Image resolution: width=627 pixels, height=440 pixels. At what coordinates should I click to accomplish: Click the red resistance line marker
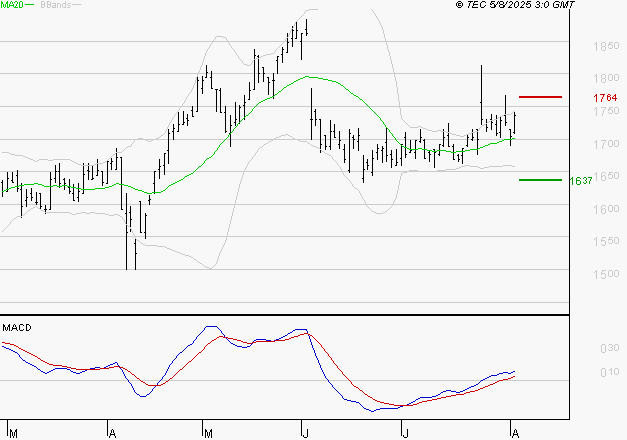[x=540, y=97]
